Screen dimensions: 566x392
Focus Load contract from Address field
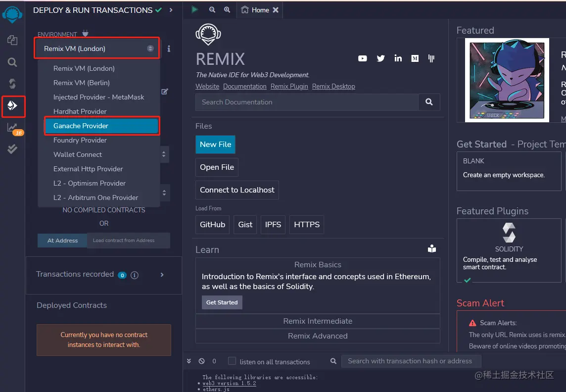coord(129,241)
